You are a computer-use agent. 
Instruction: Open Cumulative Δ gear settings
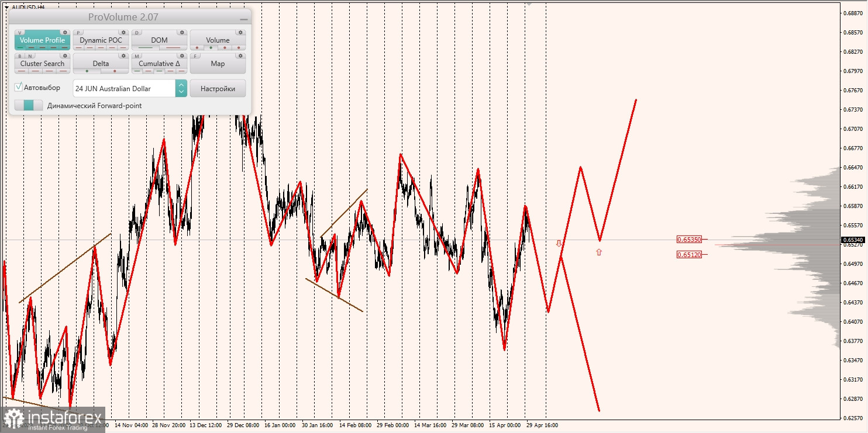tap(182, 56)
